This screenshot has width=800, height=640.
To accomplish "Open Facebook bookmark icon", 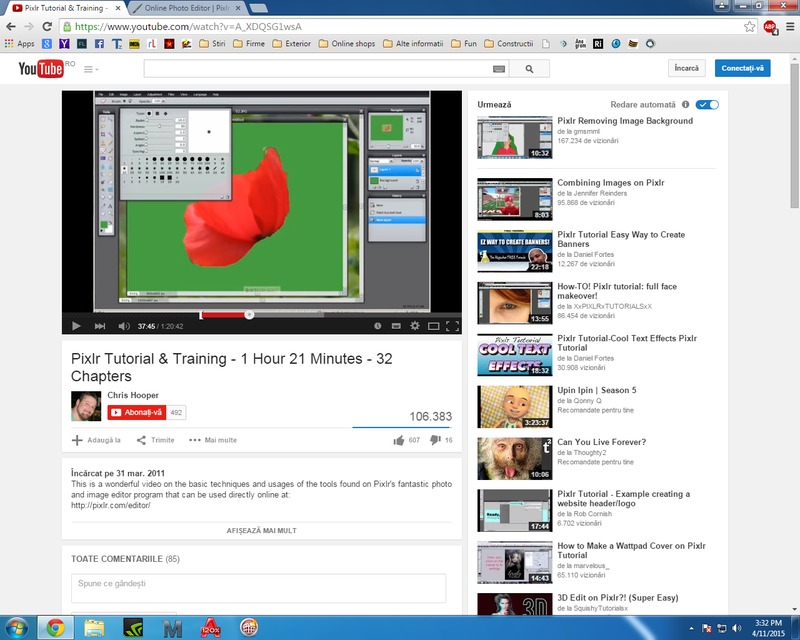I will tap(99, 44).
